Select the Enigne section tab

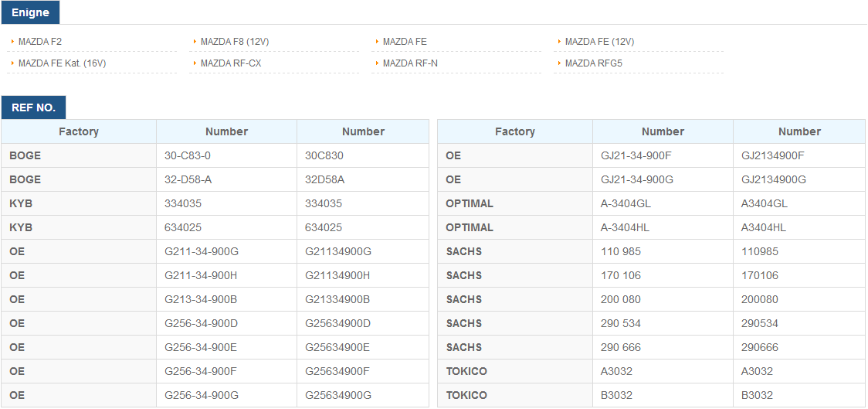click(x=30, y=12)
